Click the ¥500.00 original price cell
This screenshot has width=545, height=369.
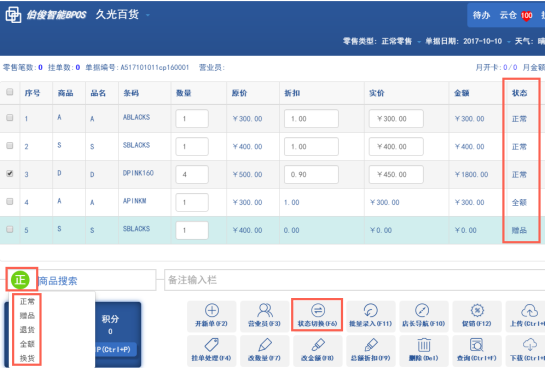(247, 174)
